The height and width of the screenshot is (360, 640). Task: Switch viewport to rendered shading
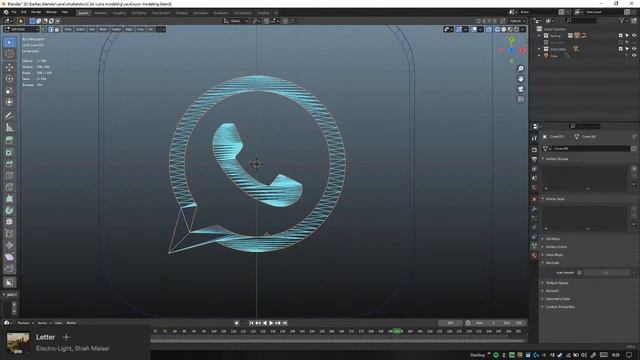[x=516, y=29]
